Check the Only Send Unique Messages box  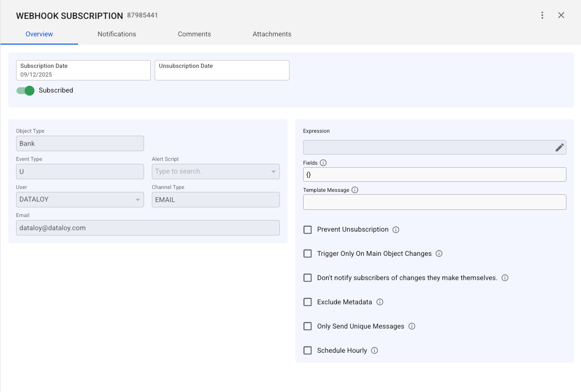click(307, 327)
